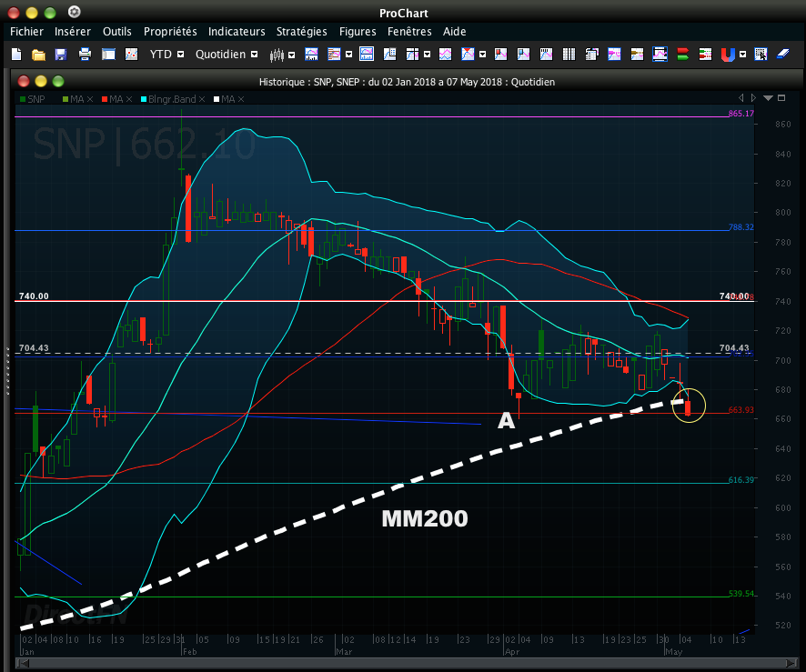This screenshot has height=672, width=806.
Task: Remove the green MA indicator
Action: (90, 99)
